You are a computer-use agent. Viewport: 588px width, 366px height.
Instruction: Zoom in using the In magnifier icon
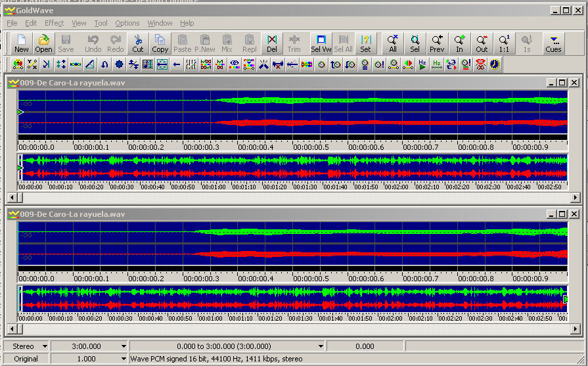click(x=459, y=43)
